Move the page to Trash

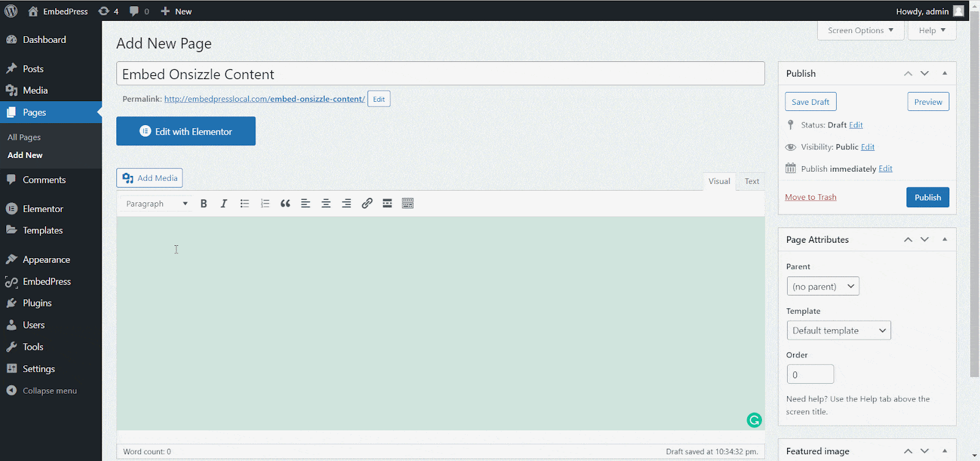point(810,197)
